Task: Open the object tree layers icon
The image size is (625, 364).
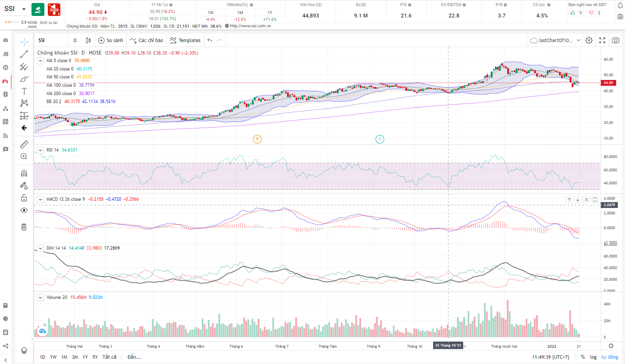Action: [24, 350]
